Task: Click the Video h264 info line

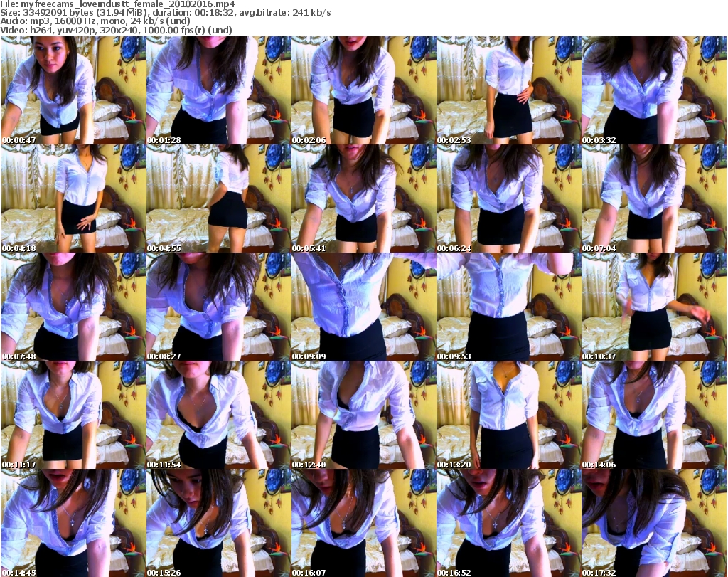Action: pyautogui.click(x=116, y=31)
